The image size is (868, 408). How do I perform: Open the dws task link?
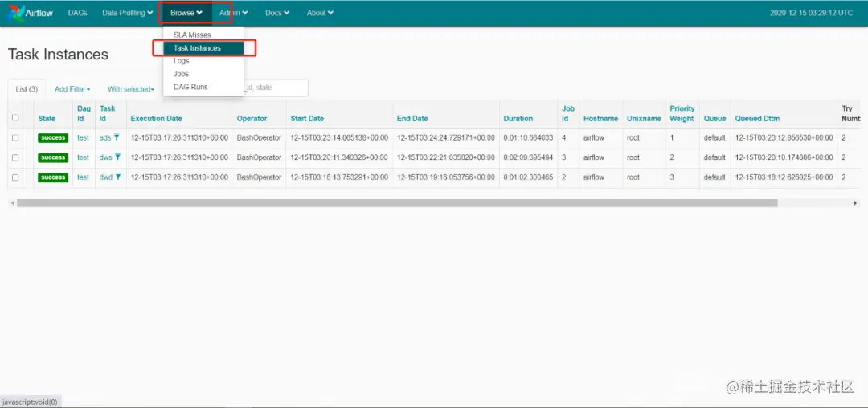pos(106,157)
